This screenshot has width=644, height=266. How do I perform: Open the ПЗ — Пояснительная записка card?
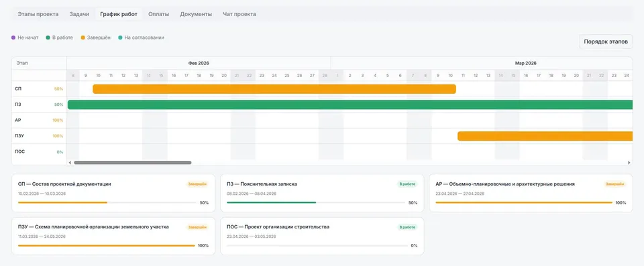[322, 193]
